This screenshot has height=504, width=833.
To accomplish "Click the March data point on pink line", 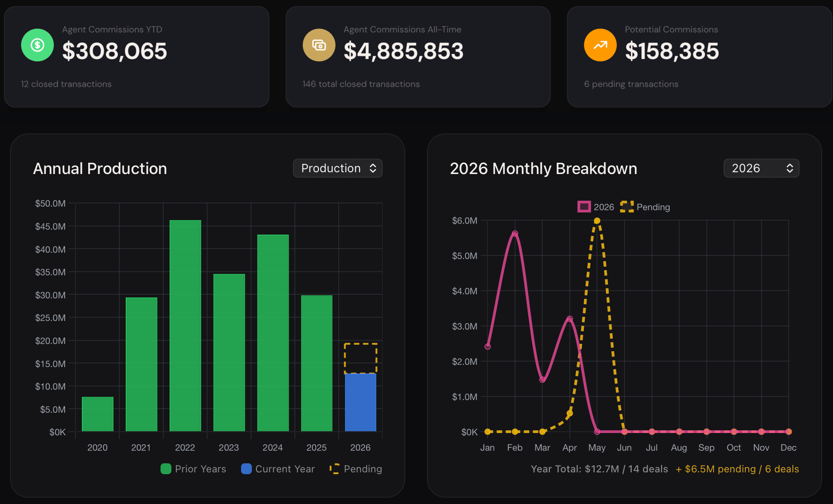I will pyautogui.click(x=542, y=380).
